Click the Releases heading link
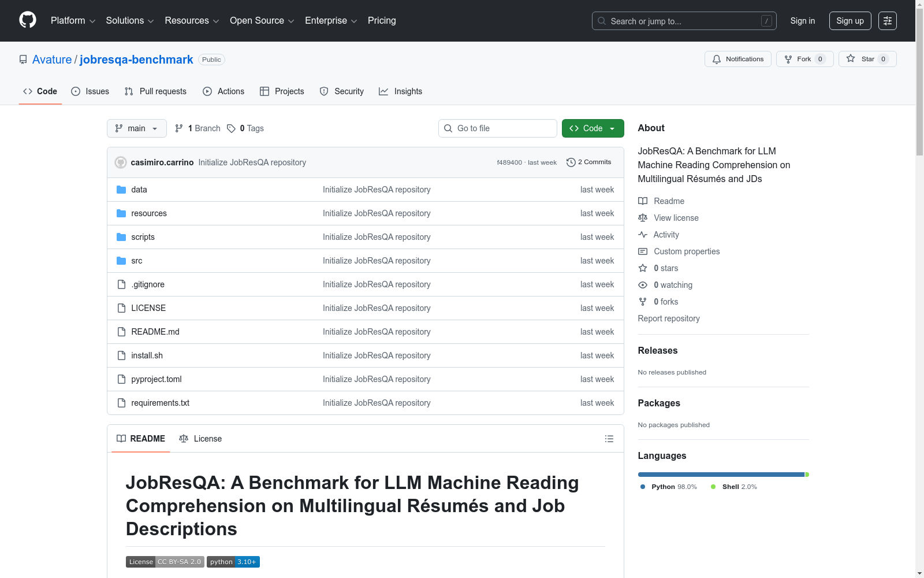924x578 pixels. point(658,350)
